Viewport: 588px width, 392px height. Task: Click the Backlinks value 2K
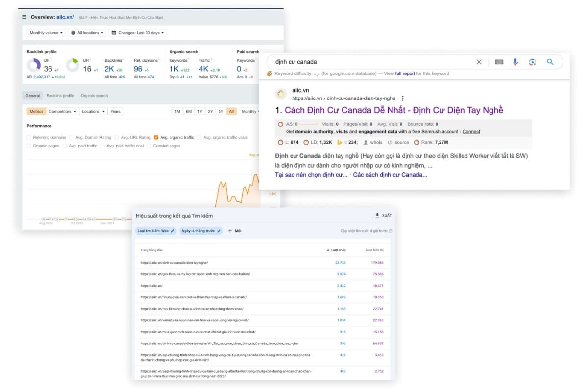(x=109, y=69)
